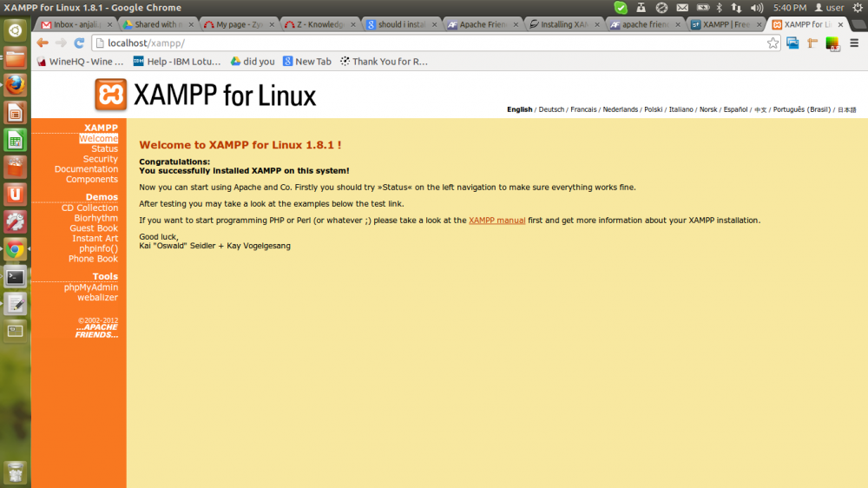This screenshot has width=868, height=488.
Task: Click the Chrome icon in launcher
Action: [x=15, y=249]
